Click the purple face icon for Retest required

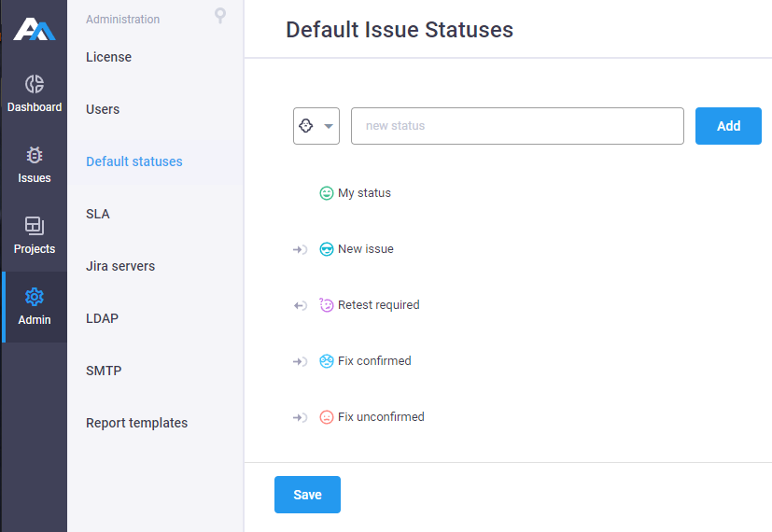click(x=326, y=305)
